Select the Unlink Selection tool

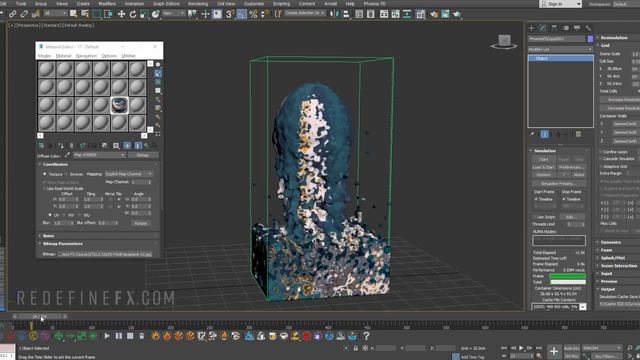[x=24, y=14]
